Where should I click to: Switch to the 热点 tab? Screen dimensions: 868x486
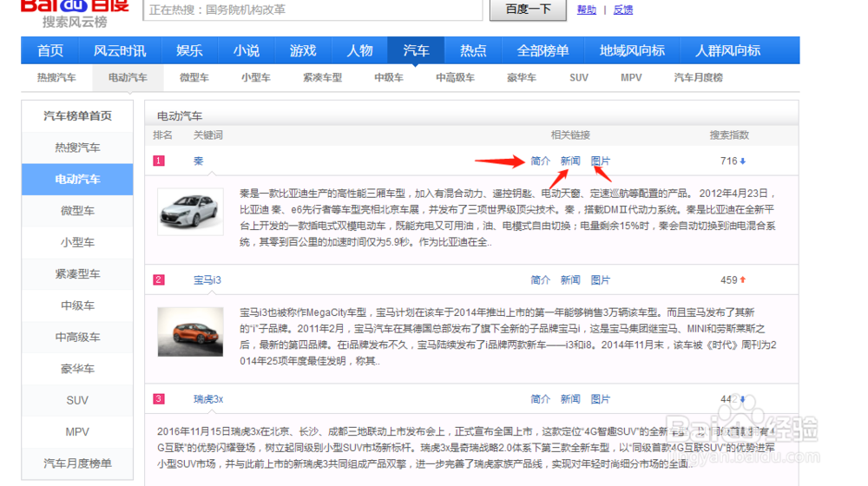click(x=473, y=50)
